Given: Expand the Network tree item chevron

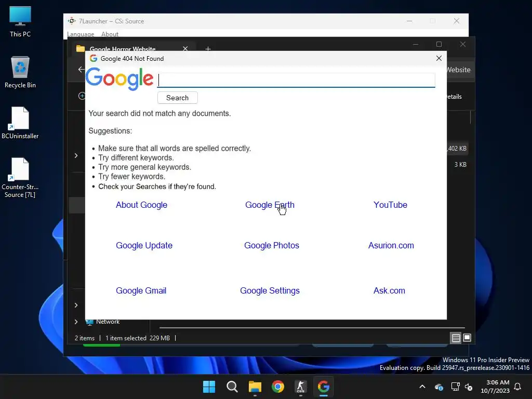Looking at the screenshot, I should (76, 322).
